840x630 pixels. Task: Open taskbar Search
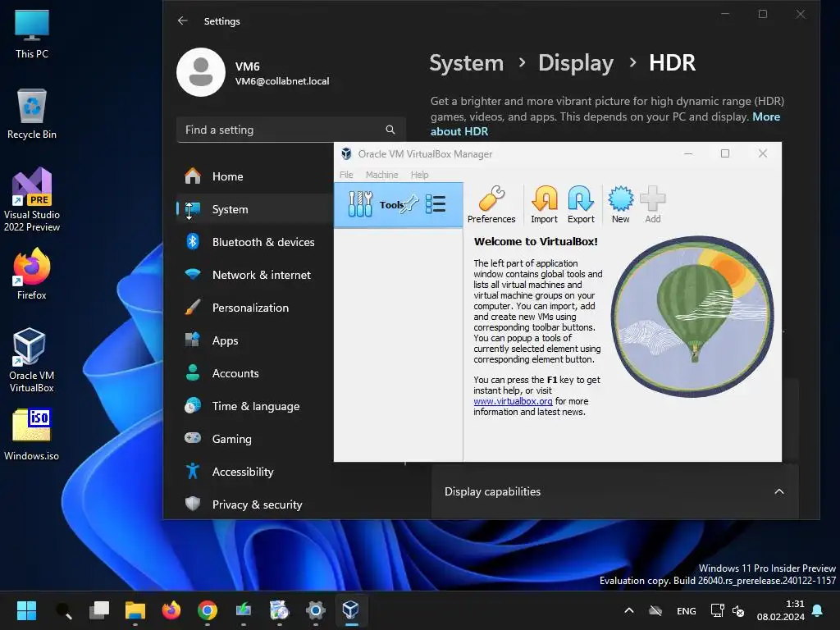[x=64, y=610]
